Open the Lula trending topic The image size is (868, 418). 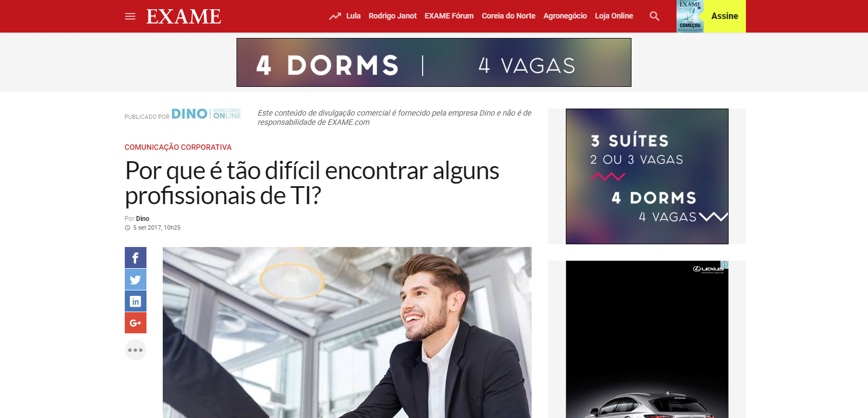click(353, 16)
